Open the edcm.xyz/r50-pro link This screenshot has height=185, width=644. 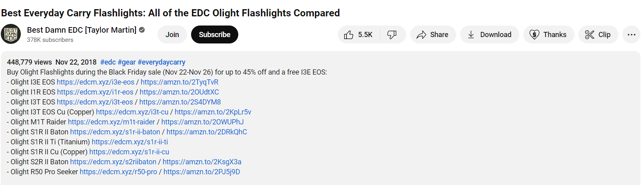(118, 172)
